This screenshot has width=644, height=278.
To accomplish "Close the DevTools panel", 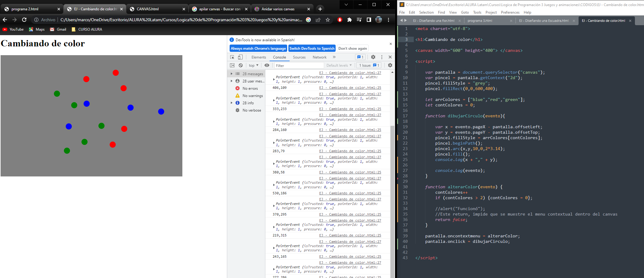I will pyautogui.click(x=390, y=57).
